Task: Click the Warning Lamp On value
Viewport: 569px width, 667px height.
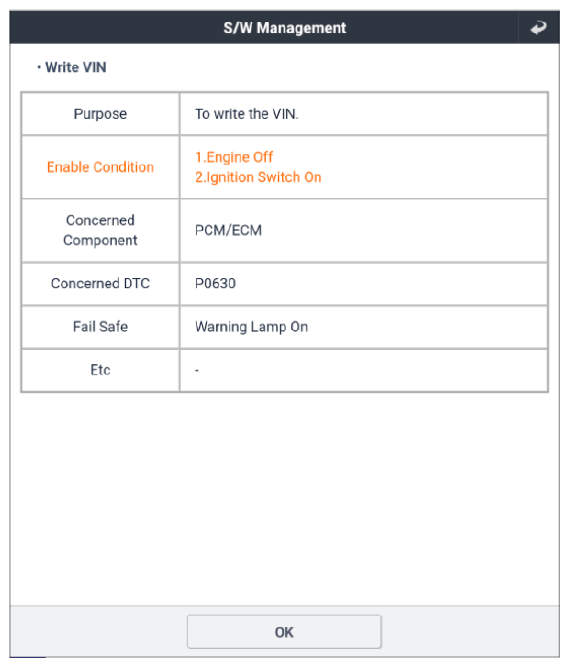Action: [251, 327]
